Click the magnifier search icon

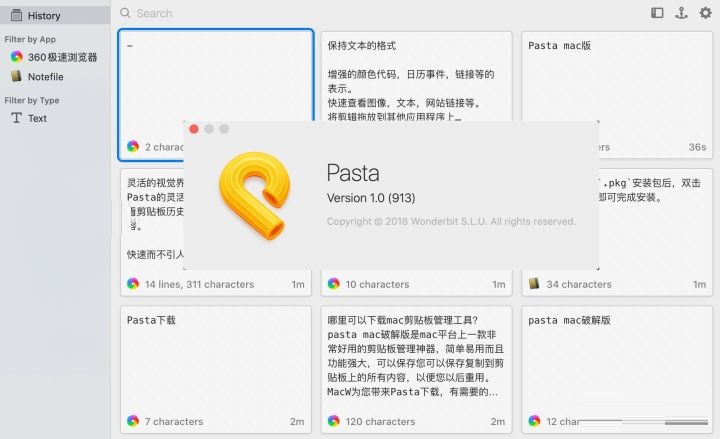tap(125, 13)
